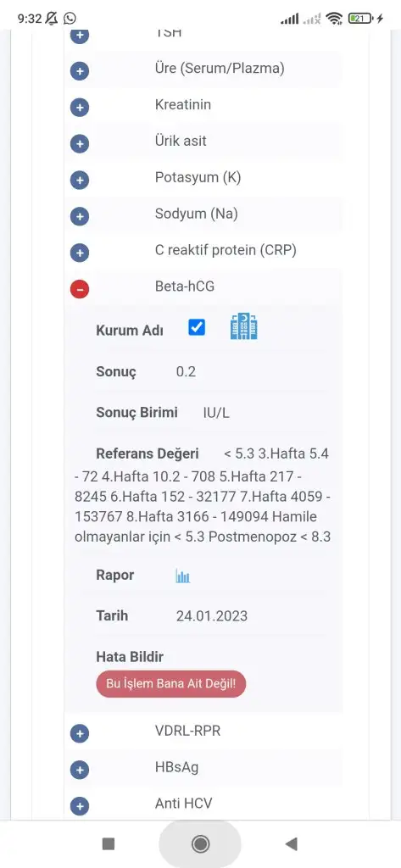This screenshot has height=868, width=401.
Task: Tap the battery indicator in the status bar
Action: (x=361, y=19)
